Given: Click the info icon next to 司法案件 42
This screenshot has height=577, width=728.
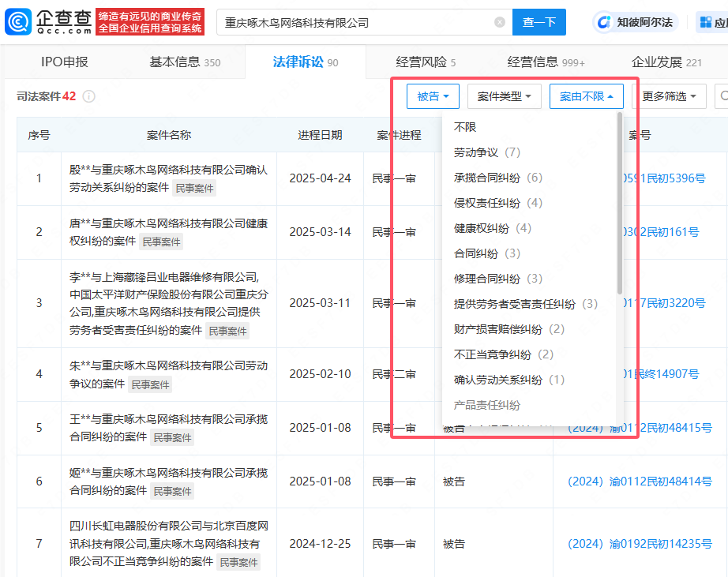Looking at the screenshot, I should [89, 96].
